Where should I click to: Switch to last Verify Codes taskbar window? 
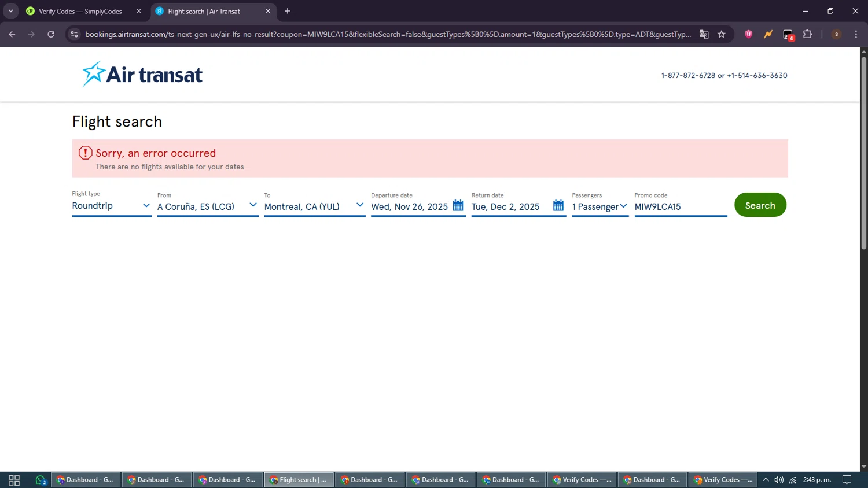(x=723, y=480)
